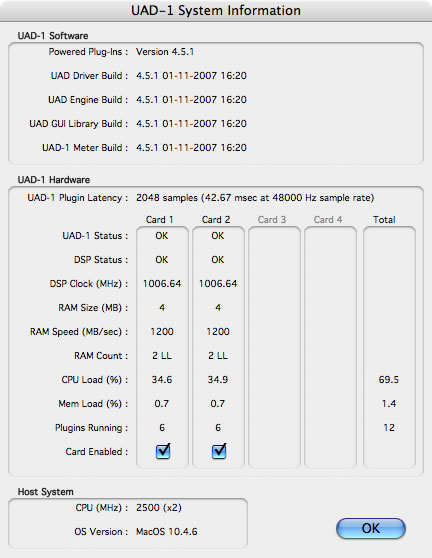This screenshot has width=432, height=558.
Task: Click the 'UAD-1 System Information' title bar
Action: coord(216,11)
